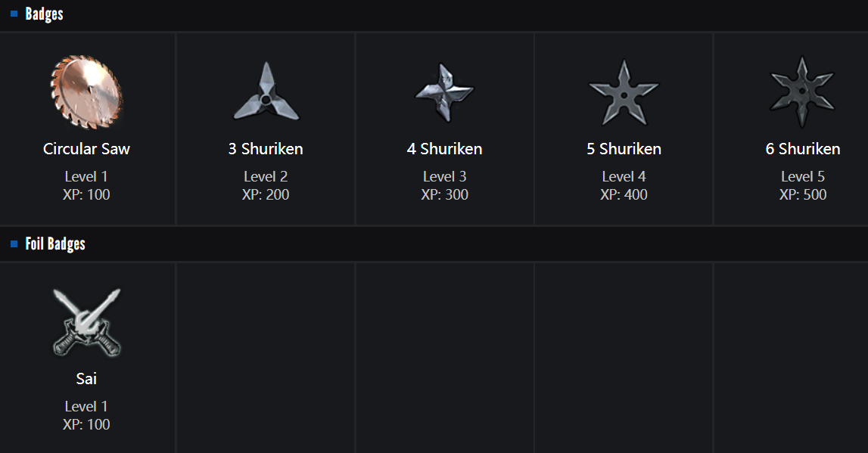Open the 6 Shuriken name label

(802, 149)
